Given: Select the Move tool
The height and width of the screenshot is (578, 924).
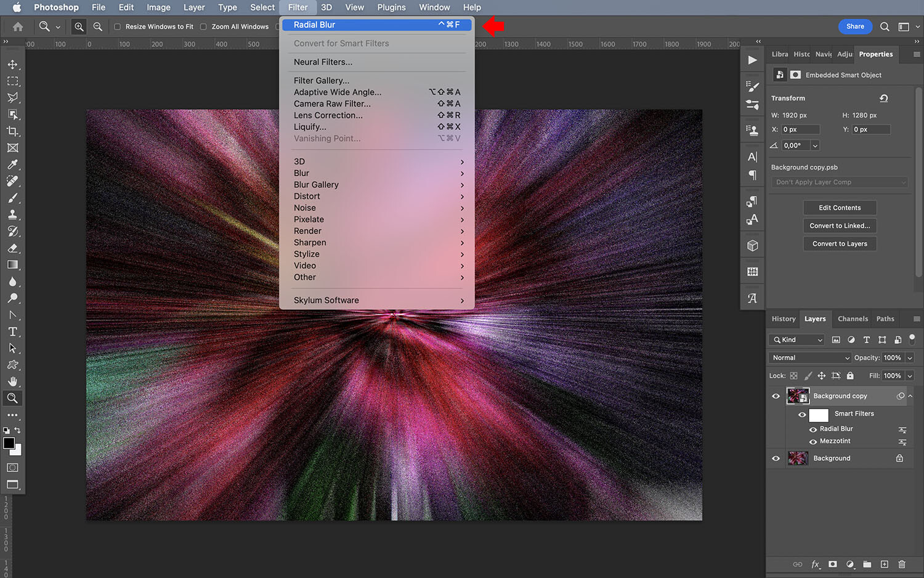Looking at the screenshot, I should coord(12,64).
